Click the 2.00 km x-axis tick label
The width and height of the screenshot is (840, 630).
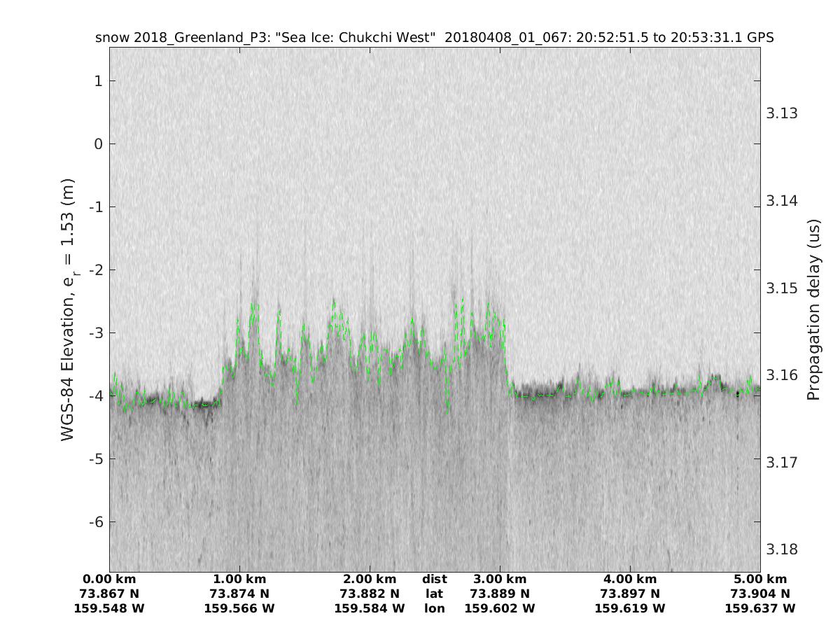pos(370,579)
